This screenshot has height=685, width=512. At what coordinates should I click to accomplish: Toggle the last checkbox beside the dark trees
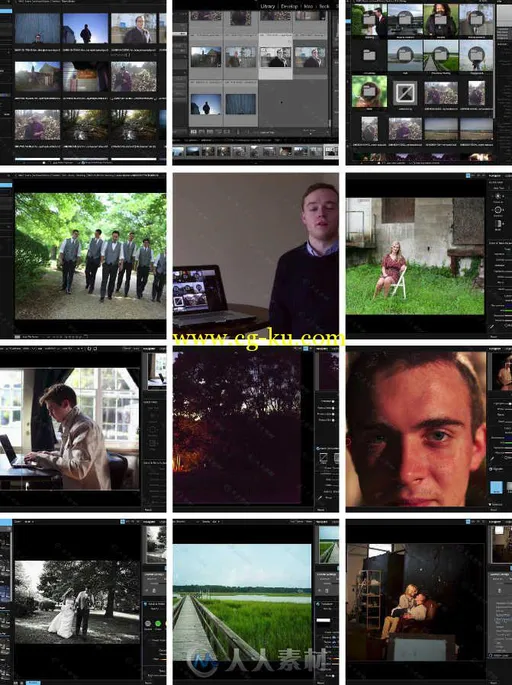[x=332, y=420]
